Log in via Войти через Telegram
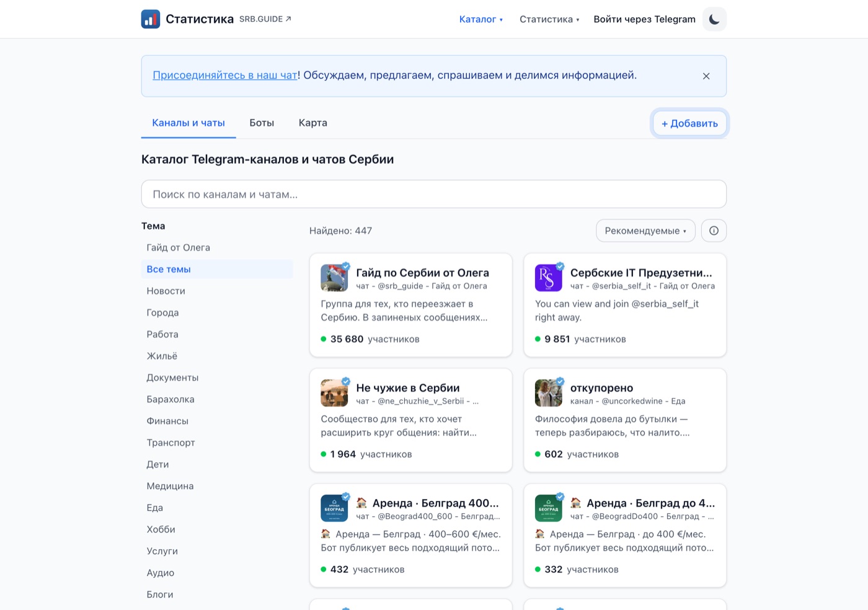This screenshot has width=868, height=610. (645, 19)
